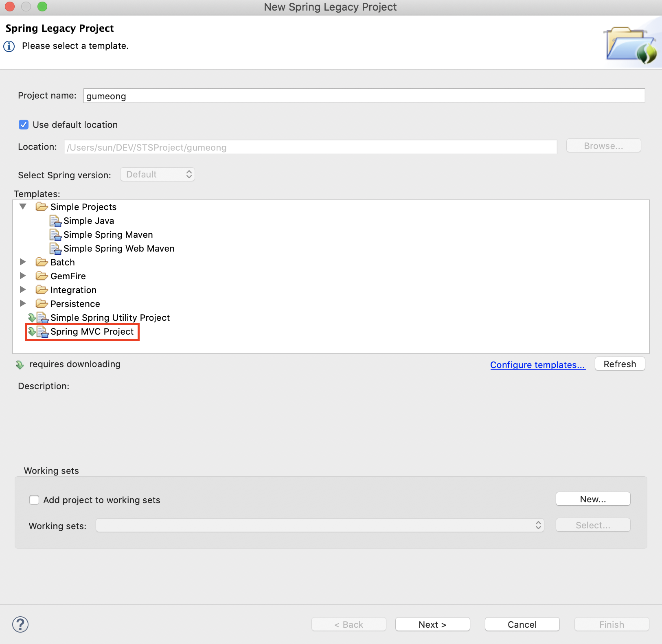Click the Simple Projects folder icon
Image resolution: width=662 pixels, height=644 pixels.
(42, 207)
